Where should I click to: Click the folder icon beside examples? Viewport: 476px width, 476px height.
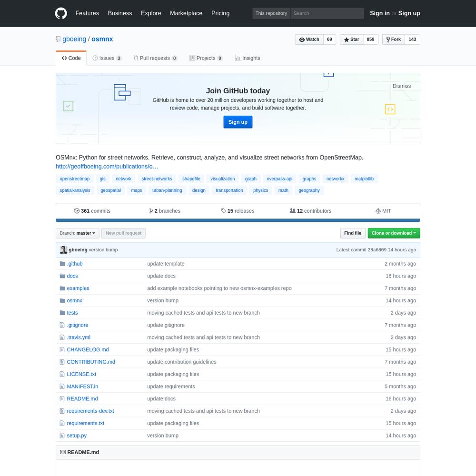click(x=62, y=288)
